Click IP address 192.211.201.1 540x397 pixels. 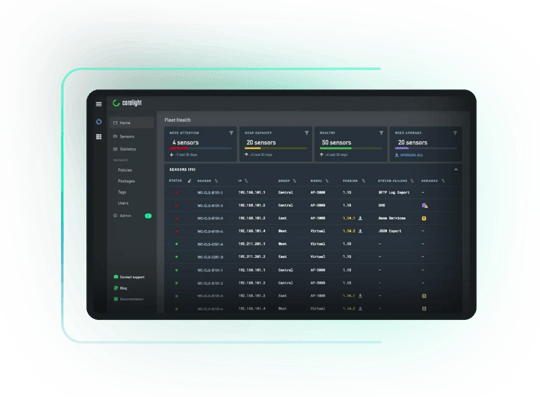252,244
